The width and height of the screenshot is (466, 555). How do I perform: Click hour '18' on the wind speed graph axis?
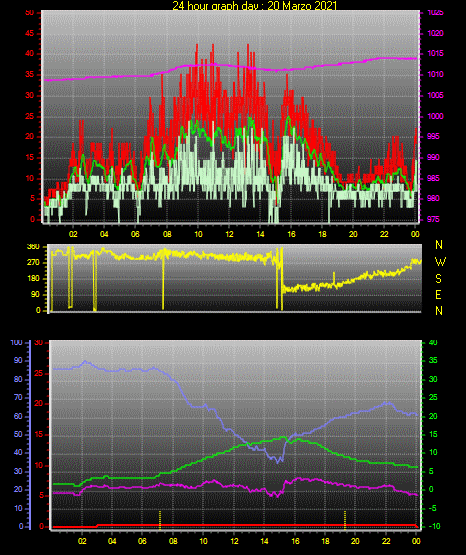pyautogui.click(x=322, y=234)
